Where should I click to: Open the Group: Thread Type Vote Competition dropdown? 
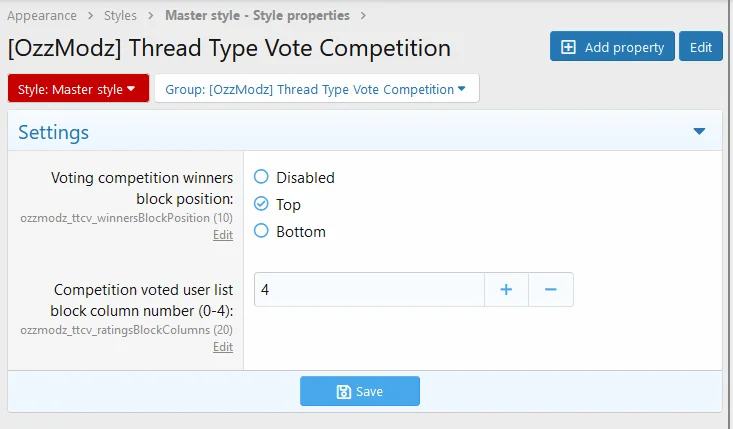click(x=316, y=89)
